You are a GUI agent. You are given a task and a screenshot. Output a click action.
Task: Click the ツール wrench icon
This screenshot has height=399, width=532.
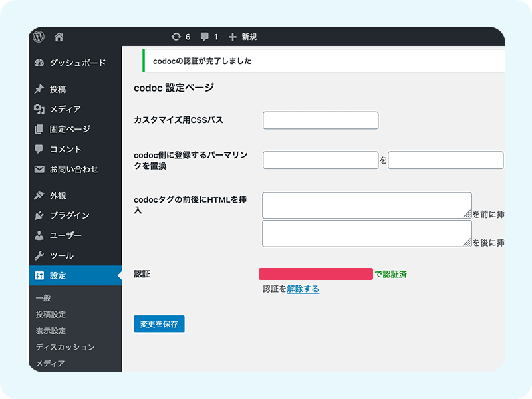coord(39,255)
